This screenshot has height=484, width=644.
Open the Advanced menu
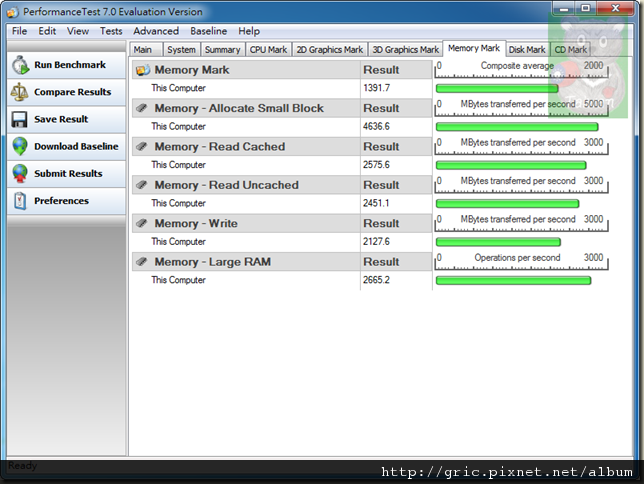point(156,31)
